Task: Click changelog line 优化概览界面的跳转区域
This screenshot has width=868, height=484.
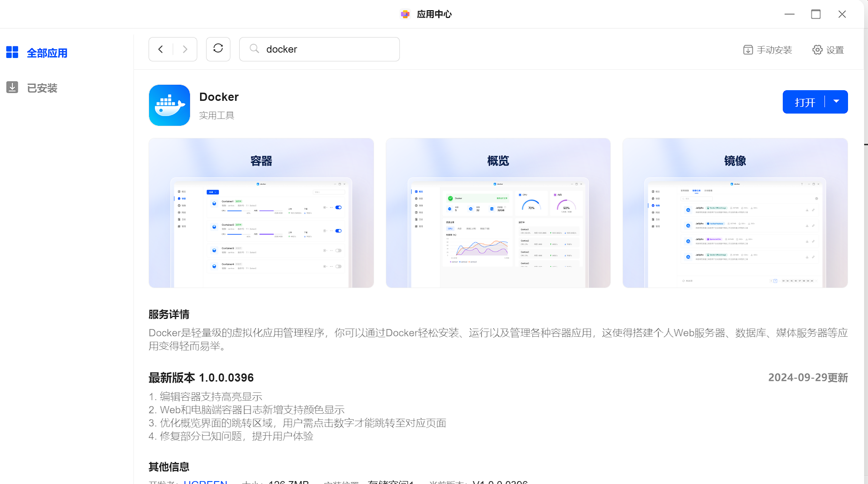Action: pyautogui.click(x=298, y=423)
